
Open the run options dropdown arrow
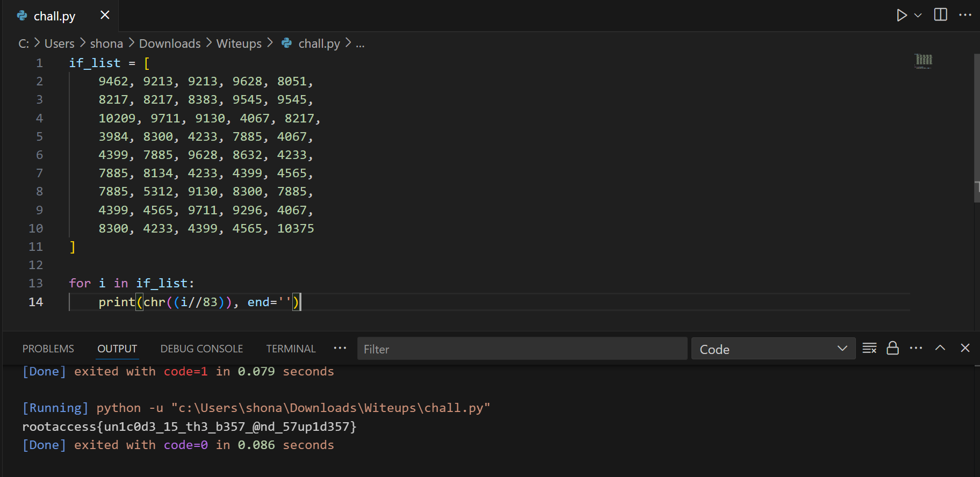click(x=918, y=16)
